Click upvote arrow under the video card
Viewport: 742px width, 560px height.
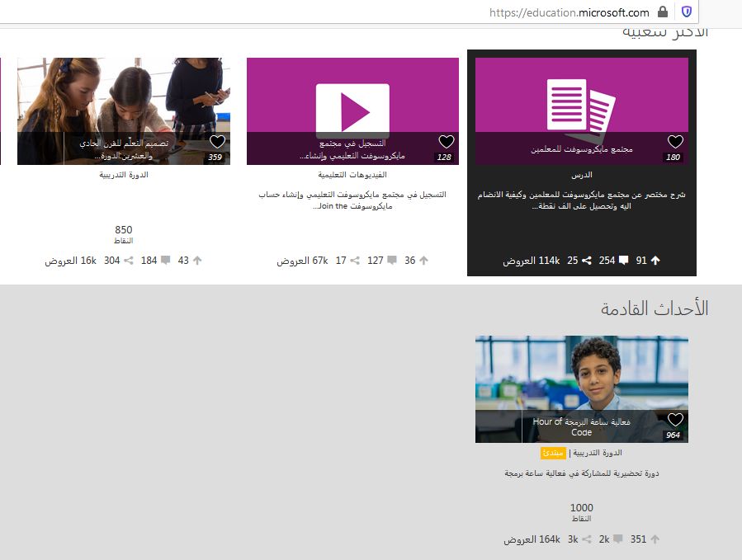[x=424, y=261]
